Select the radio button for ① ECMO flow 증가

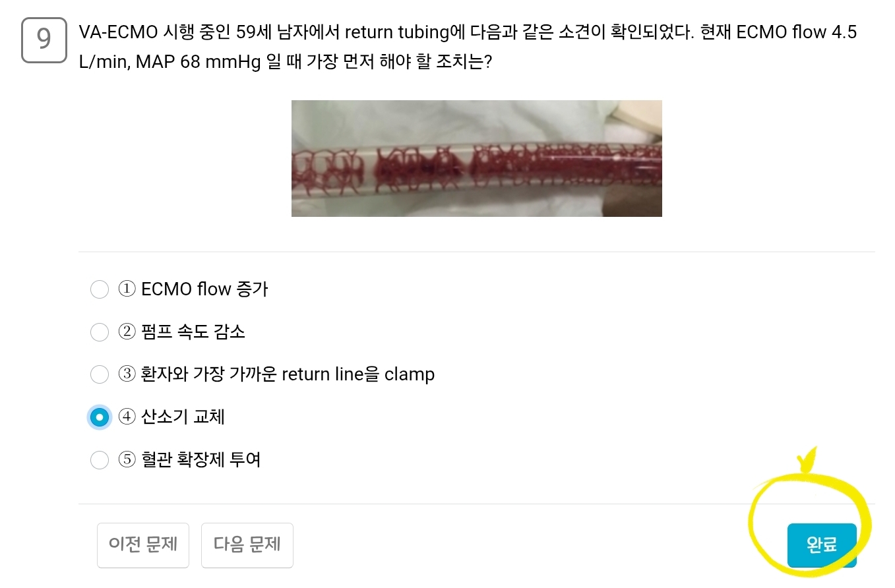point(99,289)
